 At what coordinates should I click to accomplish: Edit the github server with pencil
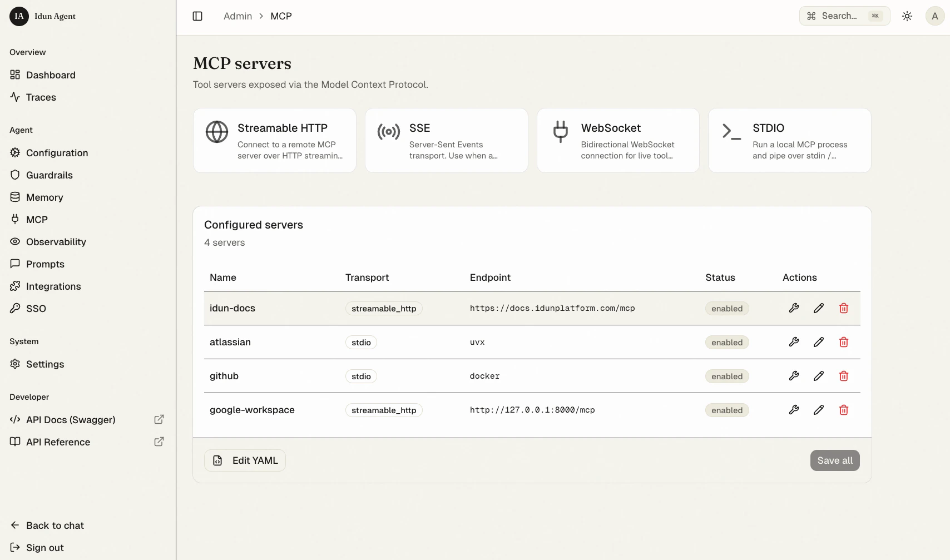(x=819, y=376)
